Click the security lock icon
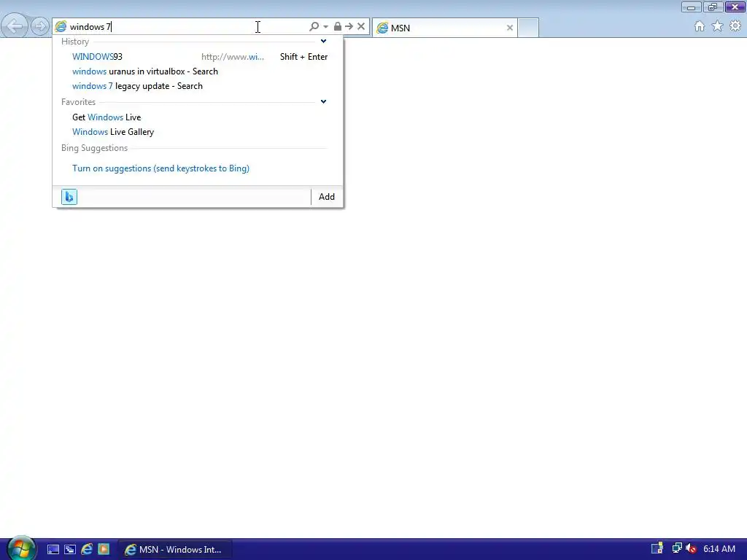 (x=337, y=27)
